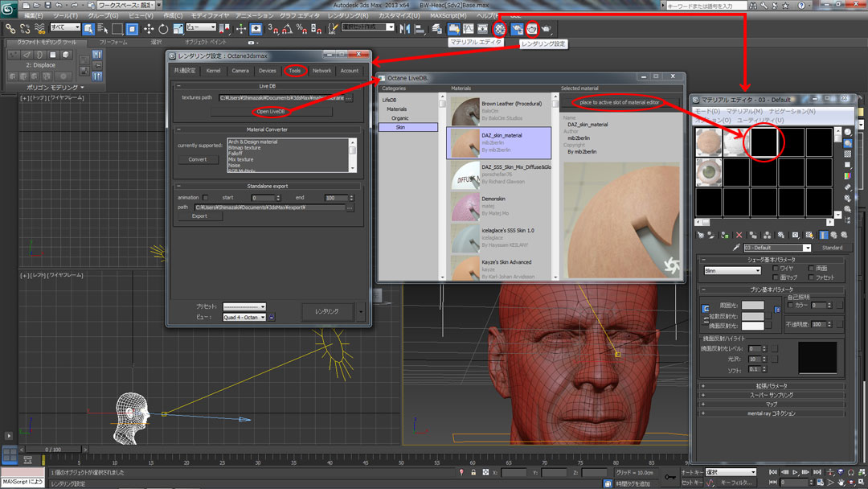Expand the マップ rollout in Material Editor
Screen dimensions: 868x489
[x=772, y=405]
